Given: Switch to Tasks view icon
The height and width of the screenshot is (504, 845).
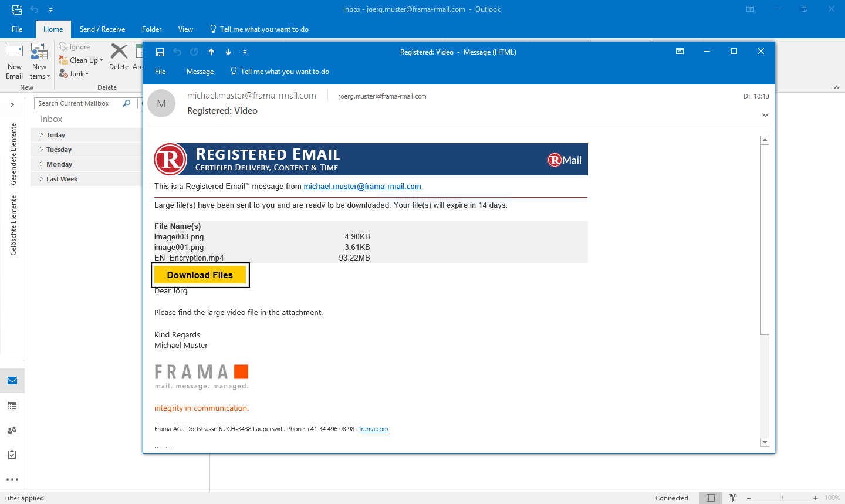Looking at the screenshot, I should coord(12,455).
